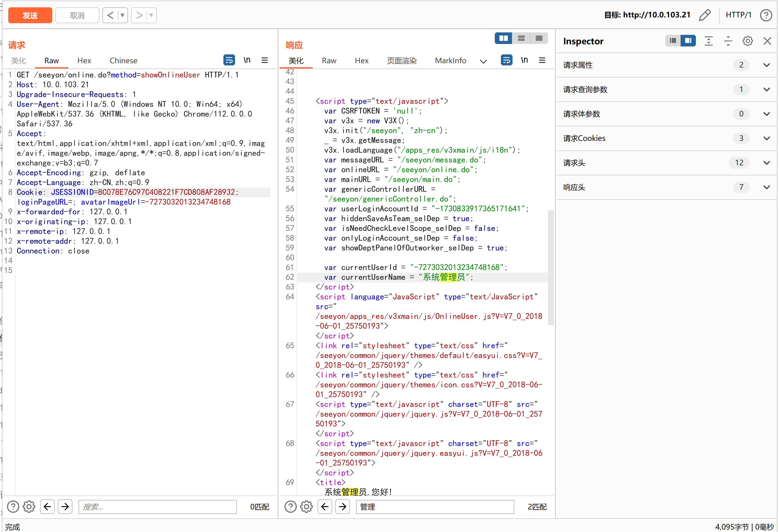This screenshot has height=532, width=779.
Task: Open Inspector settings gear
Action: [747, 41]
